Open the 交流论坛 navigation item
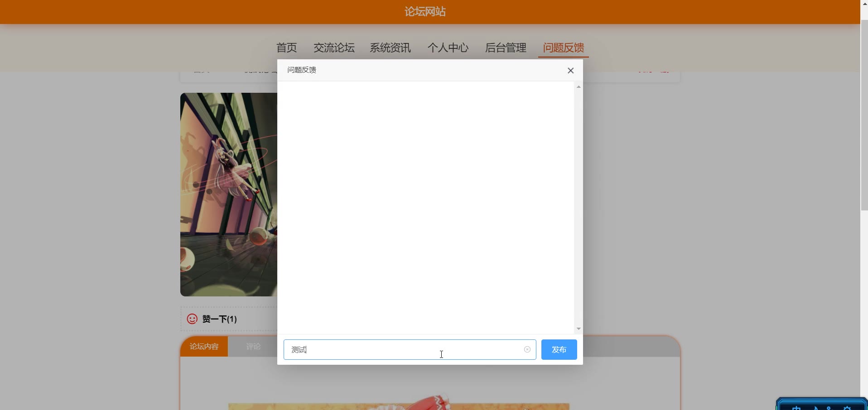Image resolution: width=868 pixels, height=410 pixels. [x=334, y=48]
